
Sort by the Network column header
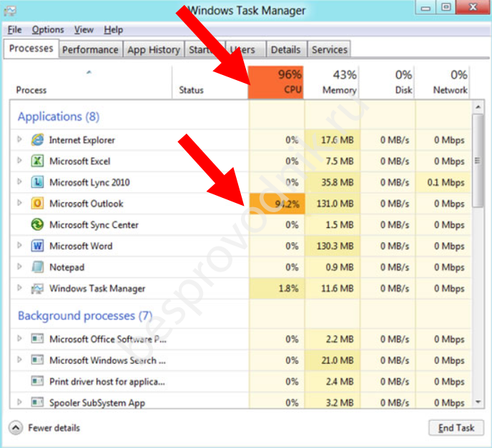(x=443, y=82)
